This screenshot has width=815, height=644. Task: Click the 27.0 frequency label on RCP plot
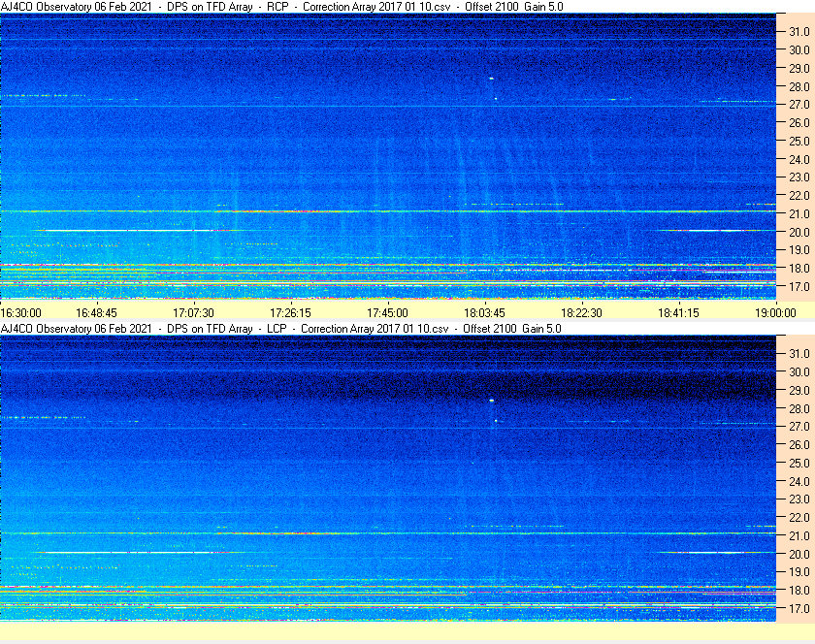[799, 105]
